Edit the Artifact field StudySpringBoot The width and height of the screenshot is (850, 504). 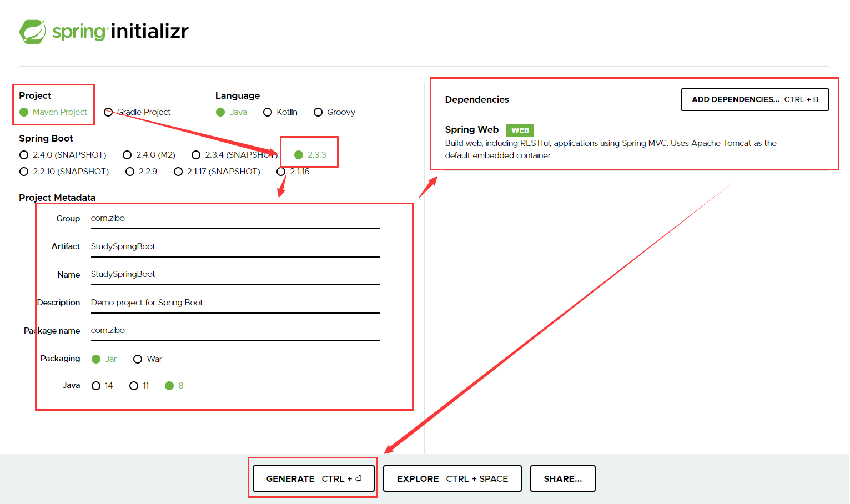[235, 246]
